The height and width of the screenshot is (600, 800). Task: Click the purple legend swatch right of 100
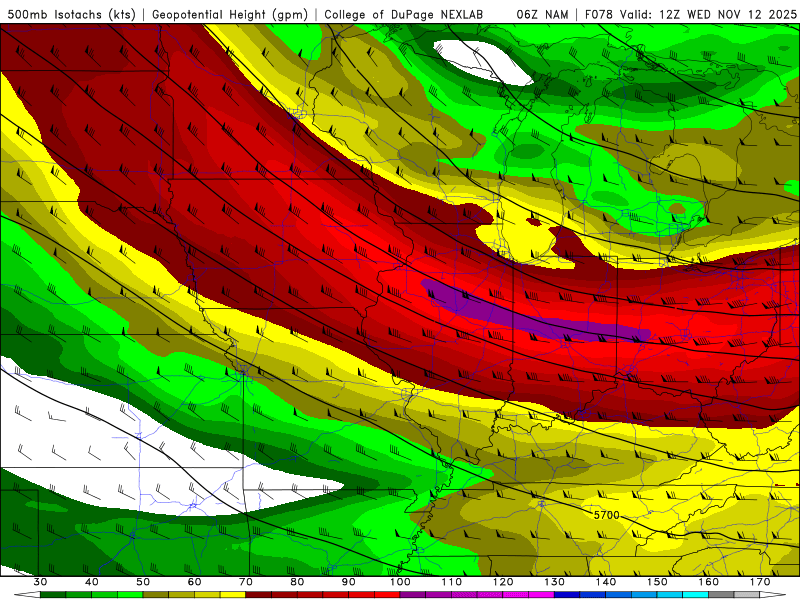413,595
